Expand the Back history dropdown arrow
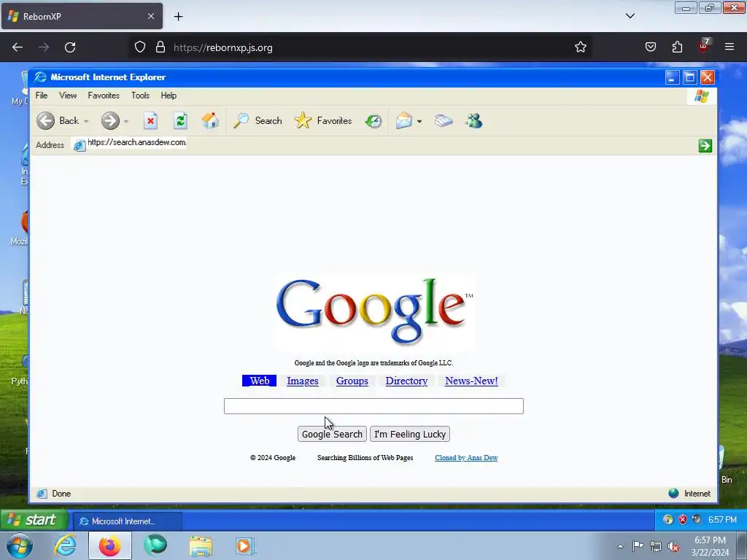This screenshot has width=747, height=560. point(86,122)
